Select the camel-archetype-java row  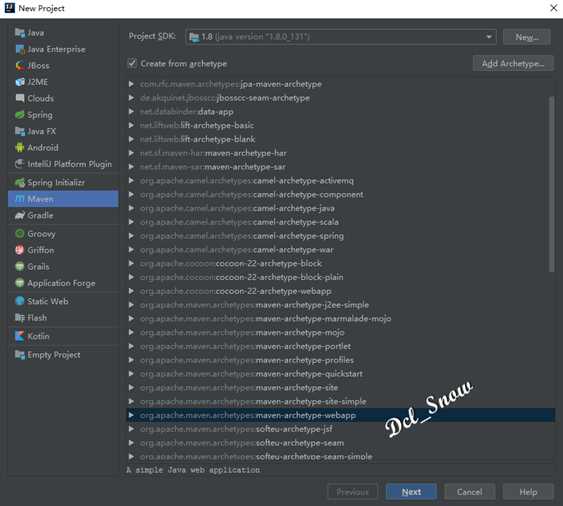[341, 208]
